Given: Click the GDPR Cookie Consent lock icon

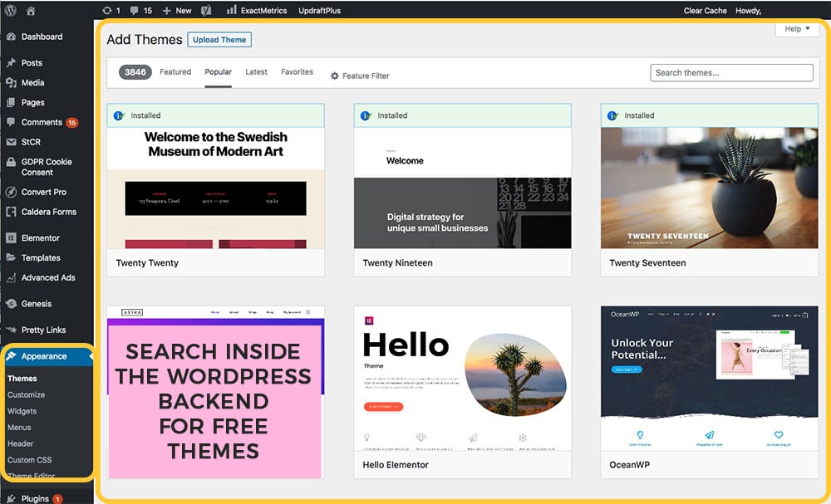Looking at the screenshot, I should pyautogui.click(x=11, y=162).
